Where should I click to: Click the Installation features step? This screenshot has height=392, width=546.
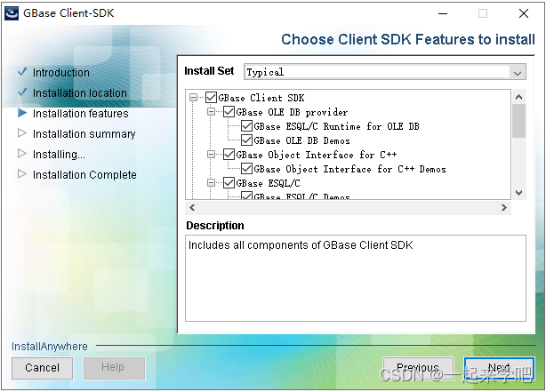[x=80, y=114]
